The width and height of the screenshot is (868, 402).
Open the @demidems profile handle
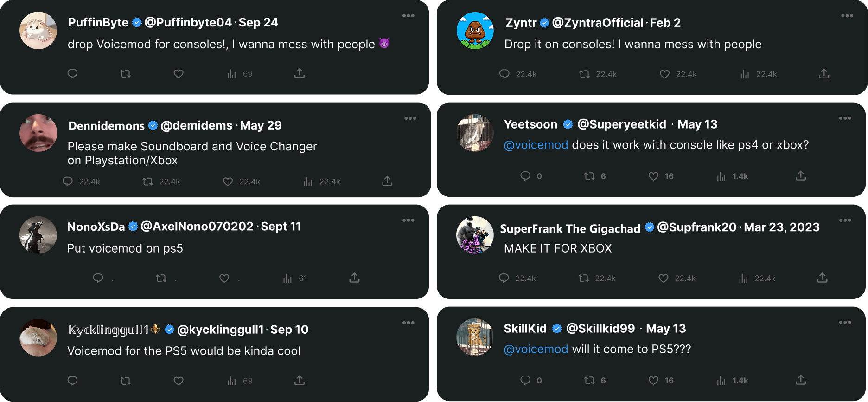pyautogui.click(x=197, y=125)
